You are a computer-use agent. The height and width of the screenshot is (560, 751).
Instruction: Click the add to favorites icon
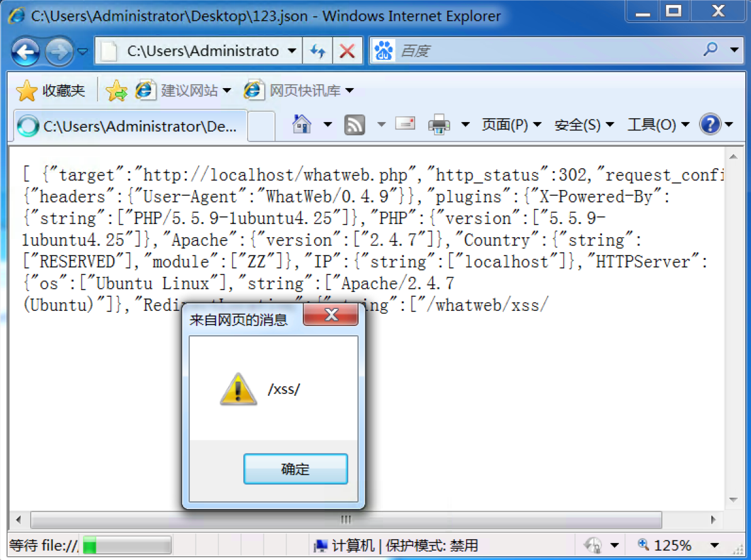tap(116, 90)
